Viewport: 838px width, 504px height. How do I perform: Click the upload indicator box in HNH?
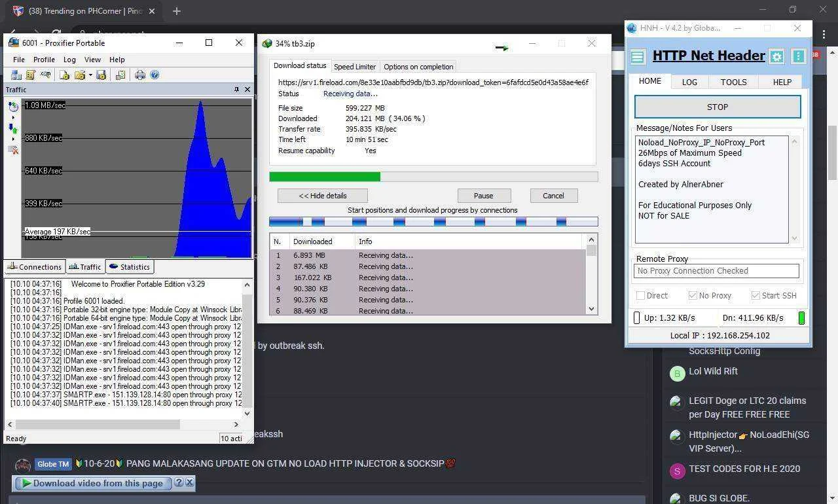tap(637, 318)
